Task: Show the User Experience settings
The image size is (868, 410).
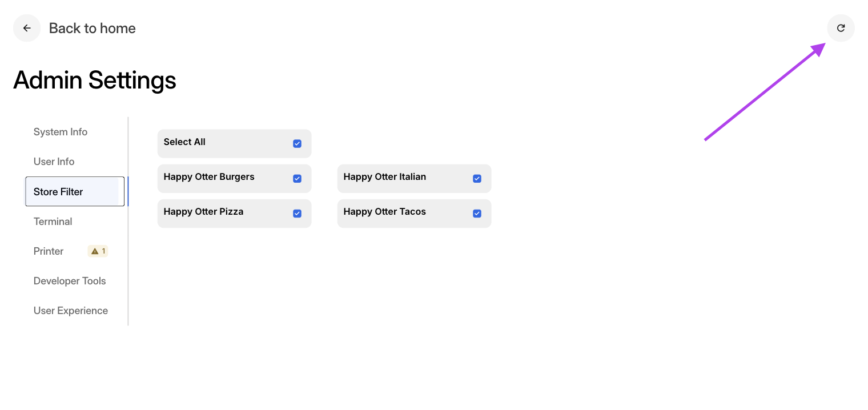Action: point(71,311)
